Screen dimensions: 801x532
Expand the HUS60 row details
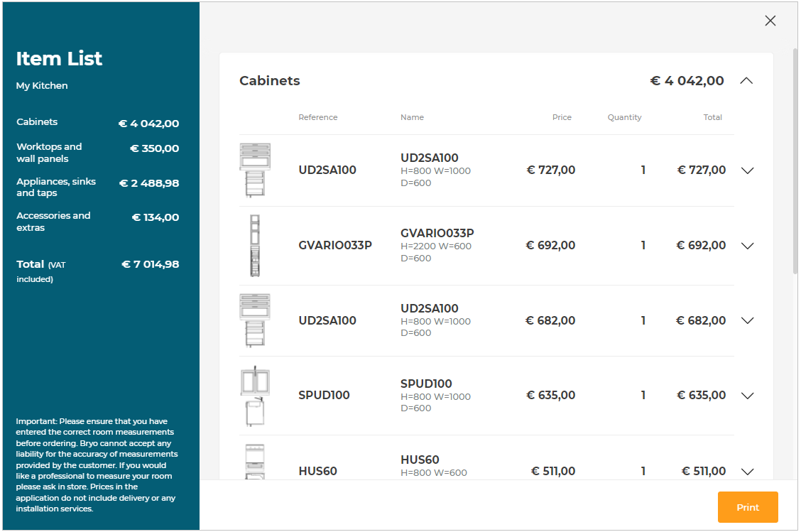pos(747,471)
